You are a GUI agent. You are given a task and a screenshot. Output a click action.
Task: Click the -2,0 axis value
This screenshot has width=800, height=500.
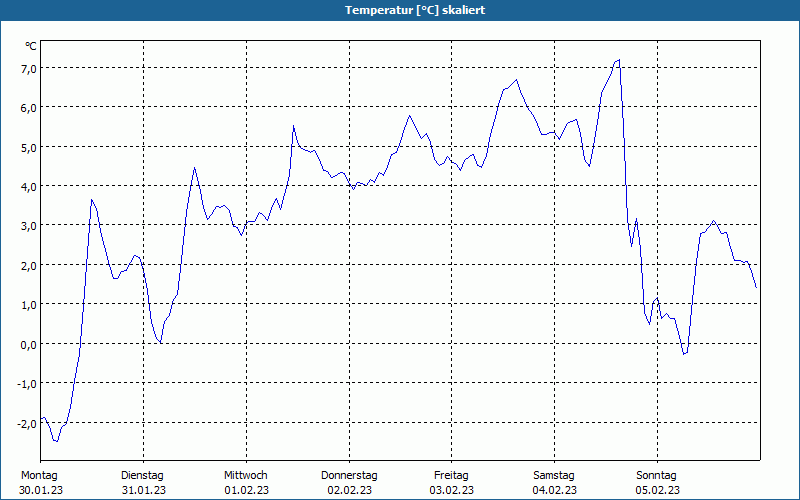27,423
